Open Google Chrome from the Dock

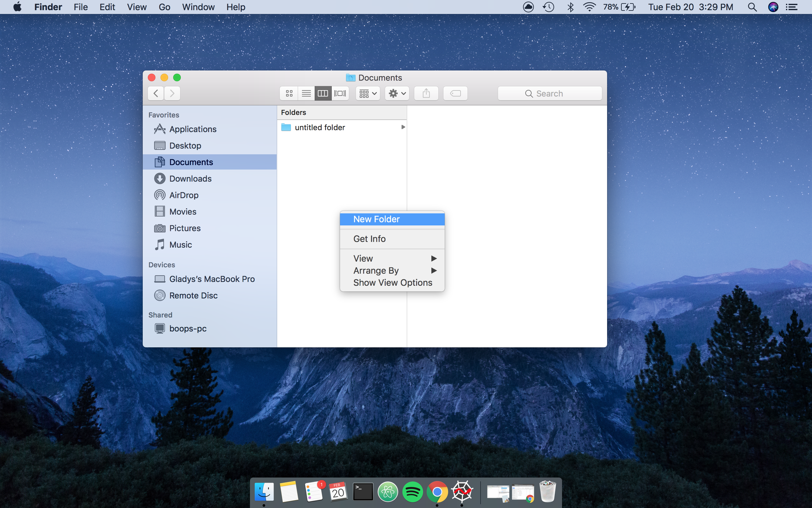[437, 492]
